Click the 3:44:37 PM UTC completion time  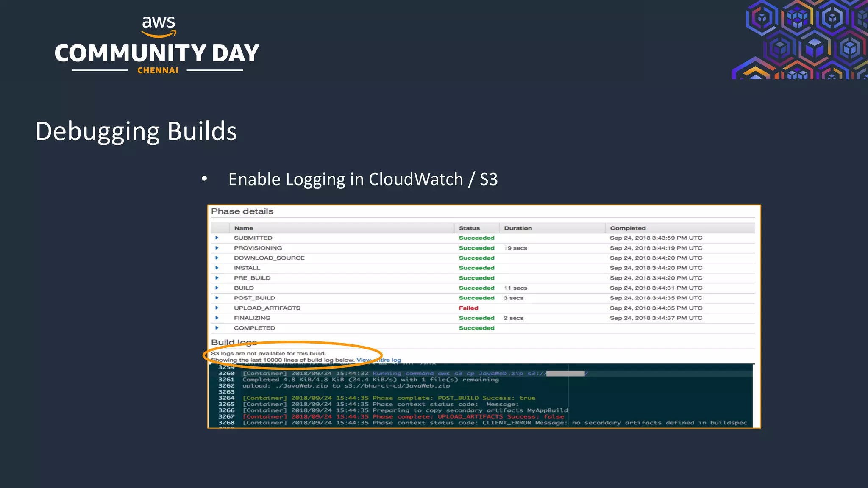[x=656, y=318]
